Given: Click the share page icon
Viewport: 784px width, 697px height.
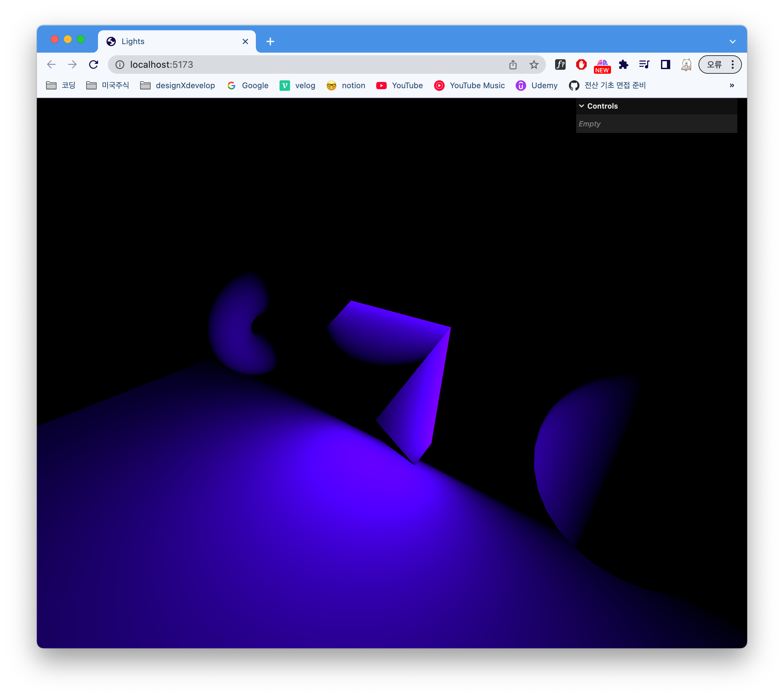Looking at the screenshot, I should 513,65.
